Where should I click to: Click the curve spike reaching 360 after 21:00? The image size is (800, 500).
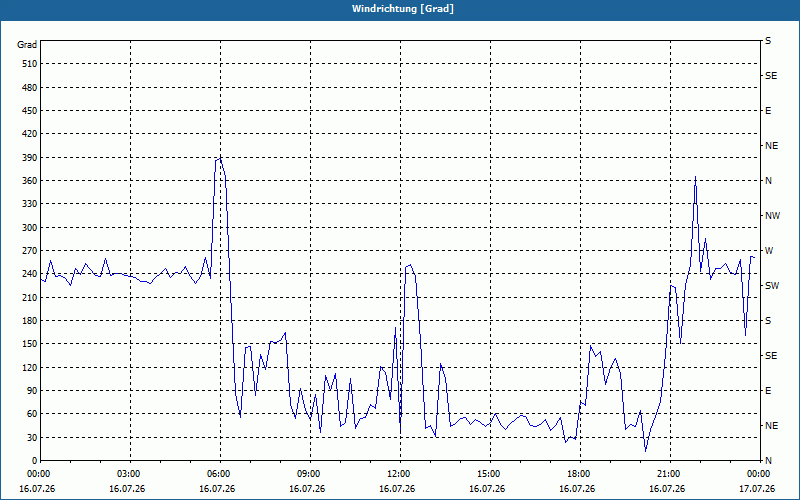click(695, 177)
